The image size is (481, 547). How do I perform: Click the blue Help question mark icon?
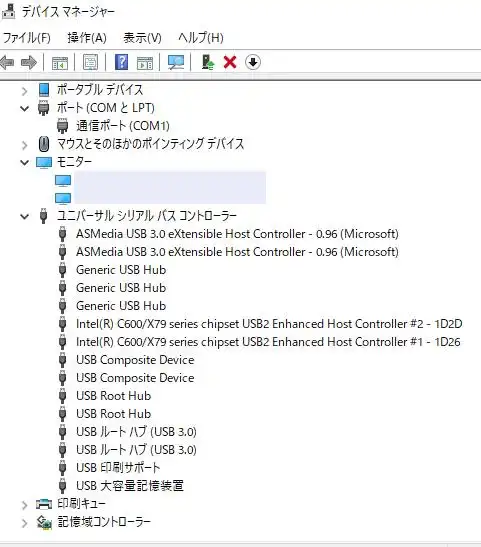121,62
